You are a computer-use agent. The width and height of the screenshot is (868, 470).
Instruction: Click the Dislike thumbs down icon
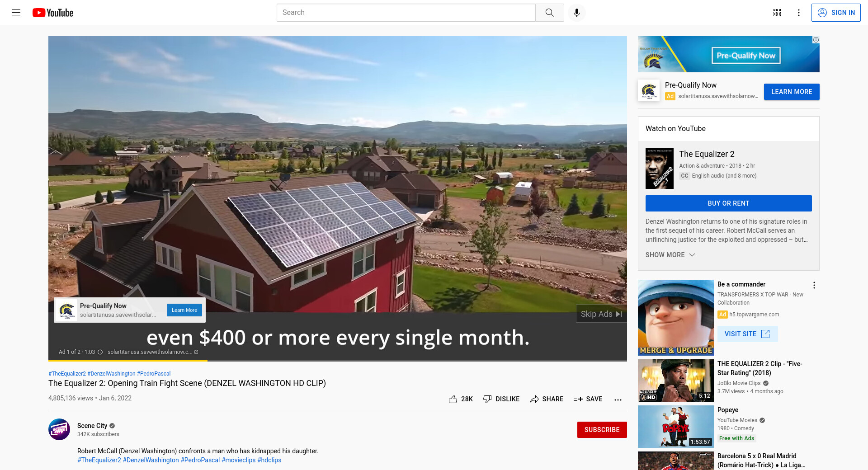tap(487, 399)
